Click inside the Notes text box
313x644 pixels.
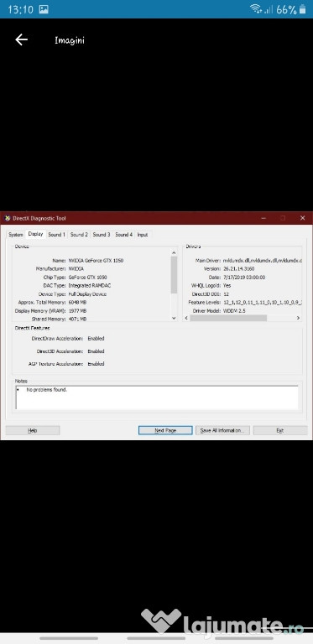point(157,397)
